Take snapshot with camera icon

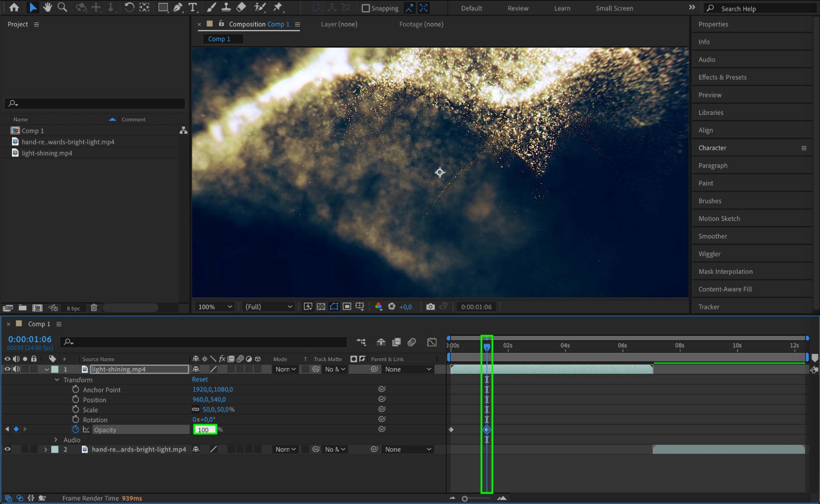pyautogui.click(x=430, y=307)
